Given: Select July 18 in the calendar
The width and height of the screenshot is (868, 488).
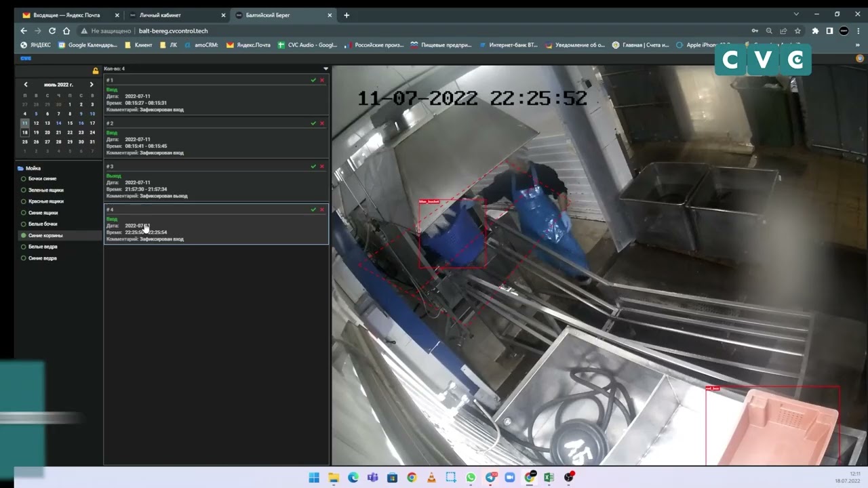Looking at the screenshot, I should pos(25,133).
